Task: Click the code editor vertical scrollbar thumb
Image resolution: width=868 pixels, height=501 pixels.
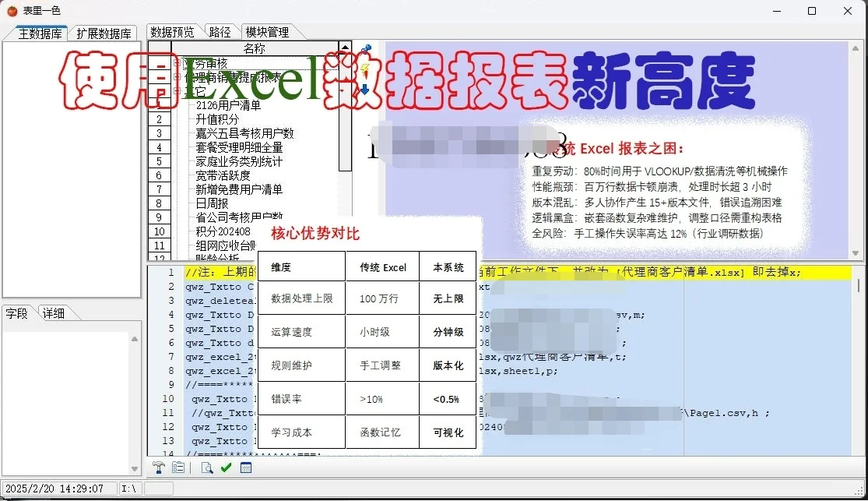Action: pyautogui.click(x=859, y=285)
